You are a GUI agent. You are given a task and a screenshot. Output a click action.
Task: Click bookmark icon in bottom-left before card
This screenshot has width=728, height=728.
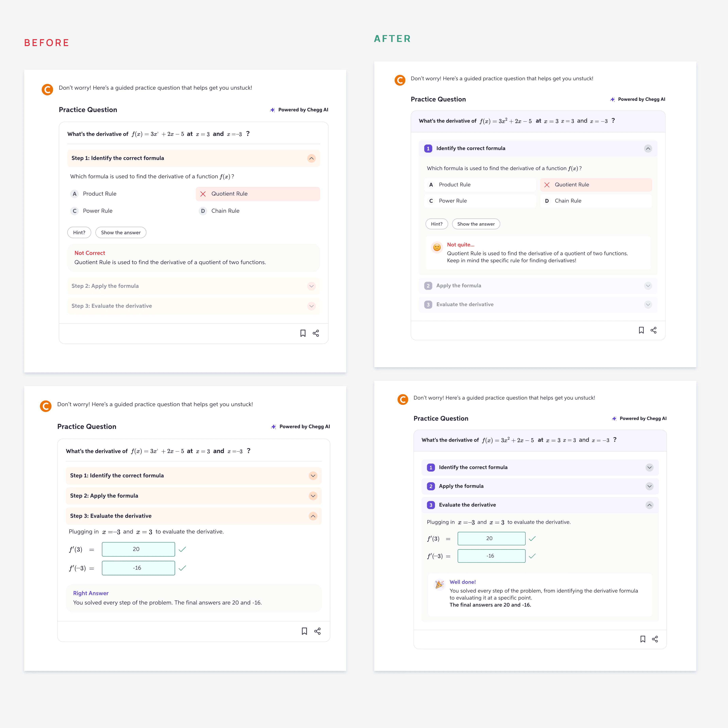tap(304, 631)
